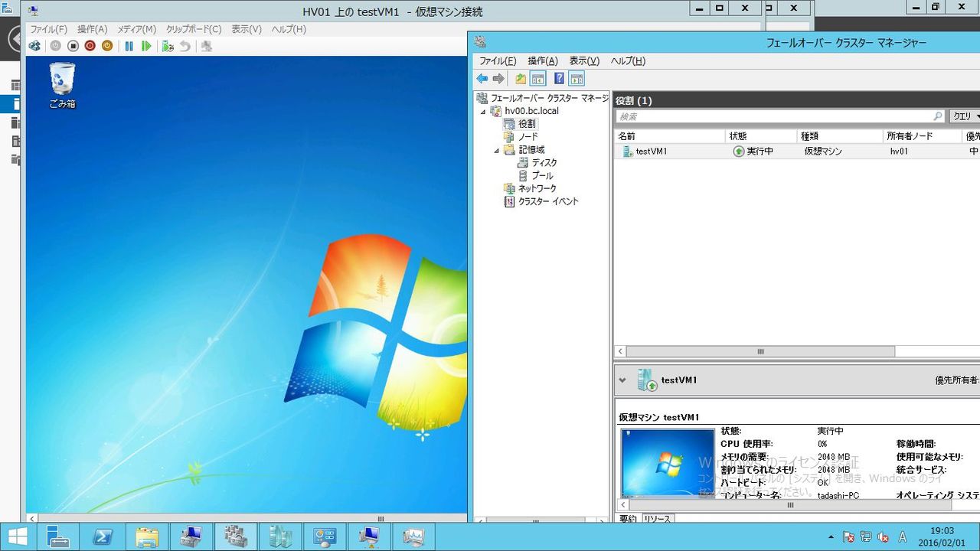This screenshot has height=551, width=980.
Task: Open メディア(M) menu in VM connection
Action: point(136,29)
